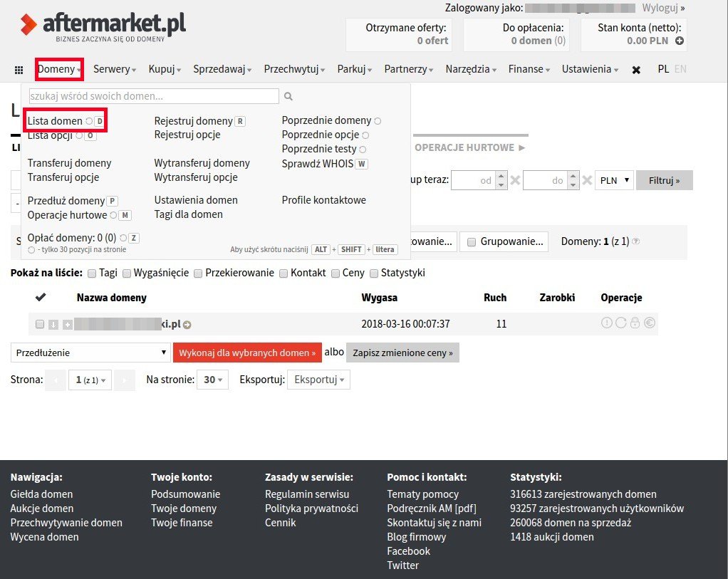Click the euro sell operation icon
This screenshot has width=728, height=579.
pyautogui.click(x=650, y=323)
